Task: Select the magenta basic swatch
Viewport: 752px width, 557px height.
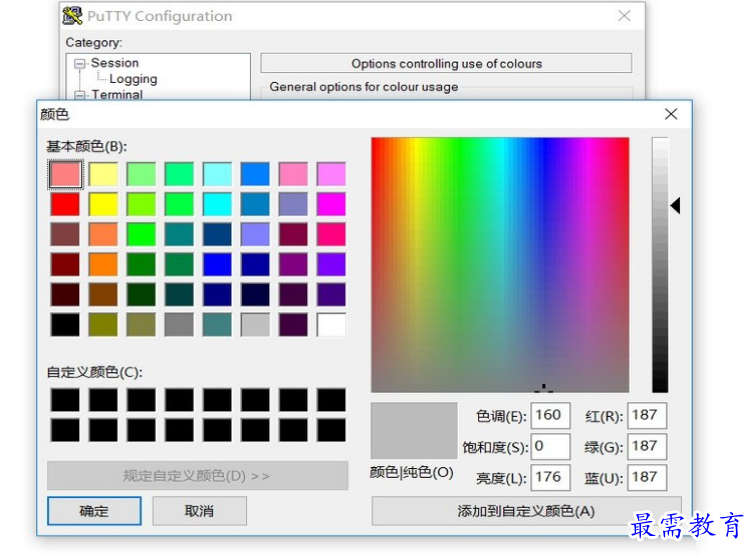Action: point(331,204)
